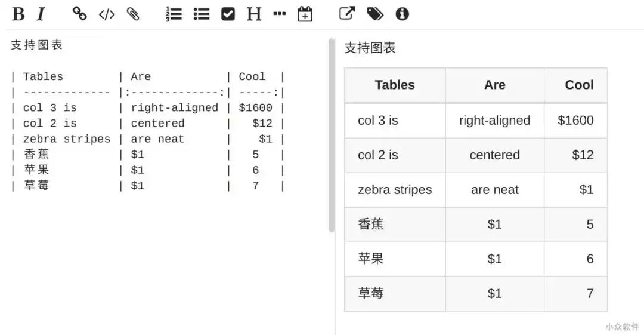Click the editor header text 'Tables'
Screen dimensions: 644x335
coord(43,76)
